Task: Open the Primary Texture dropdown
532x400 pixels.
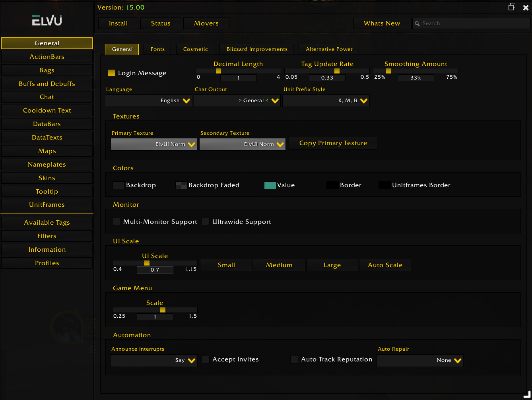Action: (x=154, y=144)
